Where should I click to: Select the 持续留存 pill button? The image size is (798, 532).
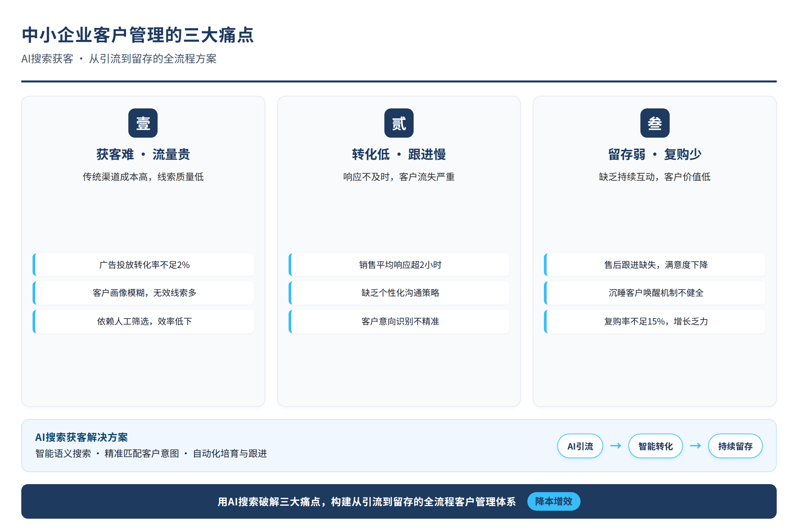click(735, 446)
